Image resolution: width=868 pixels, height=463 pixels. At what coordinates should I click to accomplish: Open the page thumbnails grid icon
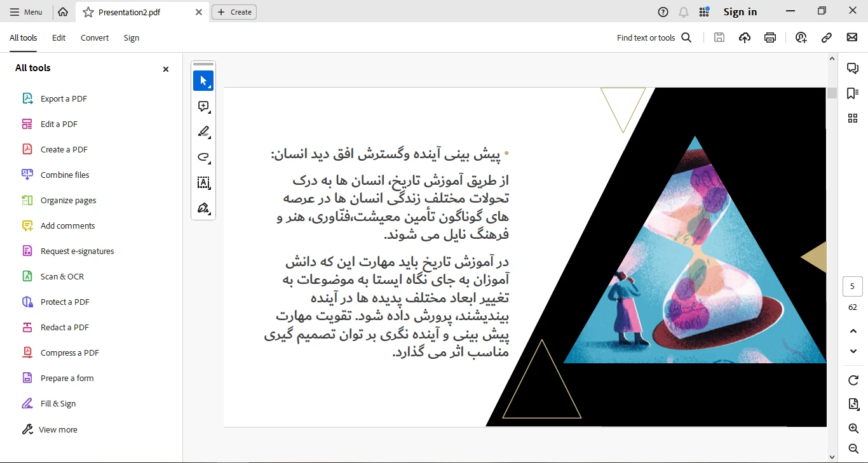tap(853, 118)
